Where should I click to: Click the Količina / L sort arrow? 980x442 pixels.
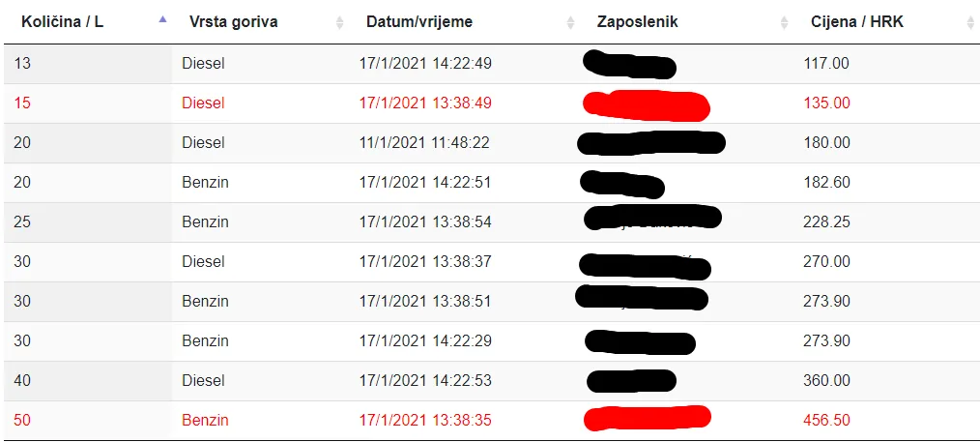click(x=162, y=19)
